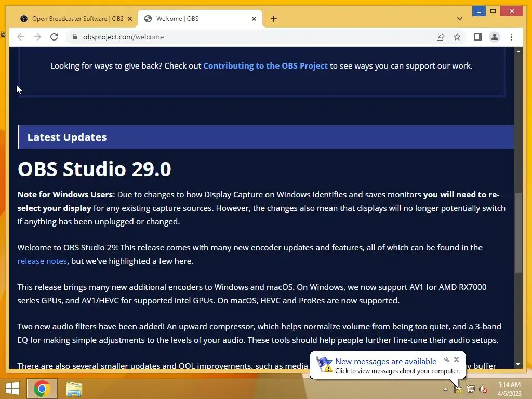Viewport: 532px width, 399px height.
Task: Click the wrench icon in the notification balloon
Action: pos(447,360)
